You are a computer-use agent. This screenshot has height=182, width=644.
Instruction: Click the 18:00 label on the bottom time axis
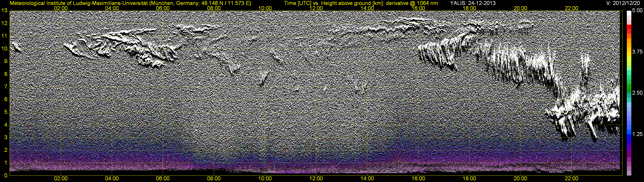point(469,179)
